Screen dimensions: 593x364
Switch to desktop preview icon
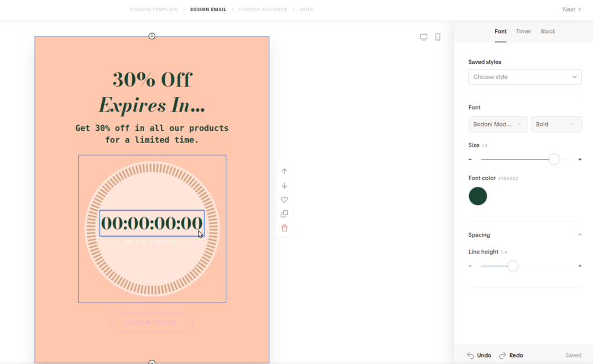(x=423, y=37)
